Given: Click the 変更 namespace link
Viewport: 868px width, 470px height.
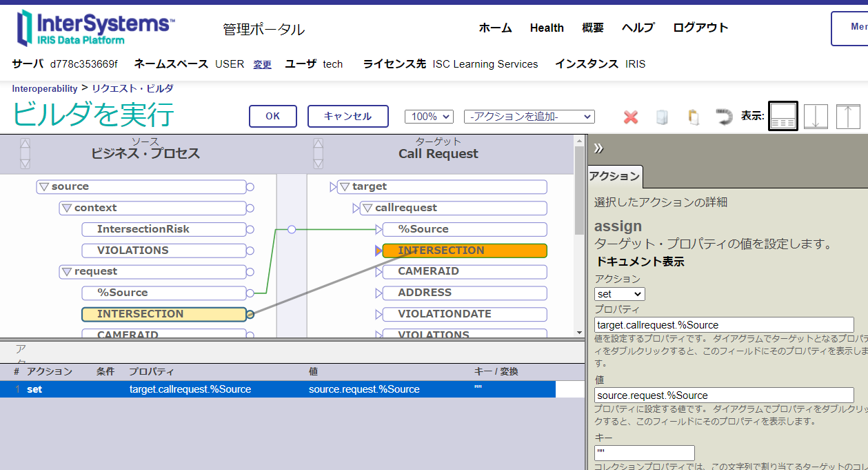Looking at the screenshot, I should coord(262,64).
